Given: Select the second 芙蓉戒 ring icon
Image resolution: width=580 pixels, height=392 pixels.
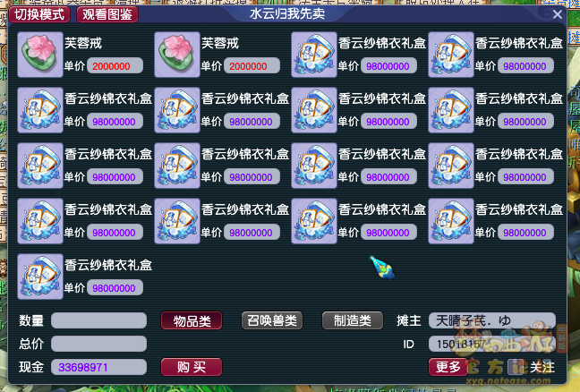Looking at the screenshot, I should tap(177, 55).
